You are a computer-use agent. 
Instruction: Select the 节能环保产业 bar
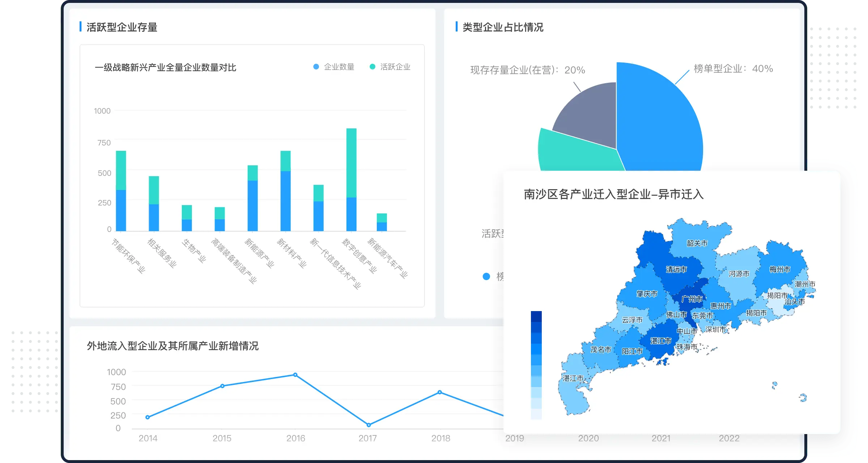click(x=121, y=191)
